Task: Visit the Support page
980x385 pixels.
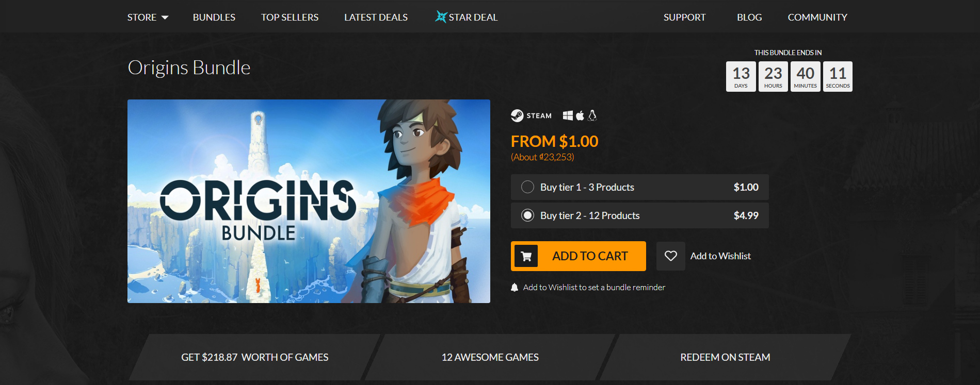Action: coord(684,18)
